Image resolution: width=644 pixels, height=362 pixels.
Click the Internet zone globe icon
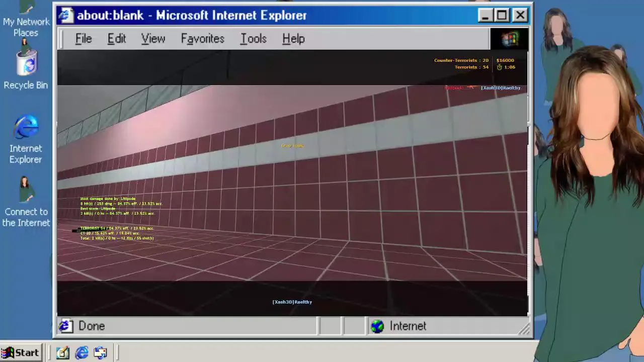click(377, 326)
